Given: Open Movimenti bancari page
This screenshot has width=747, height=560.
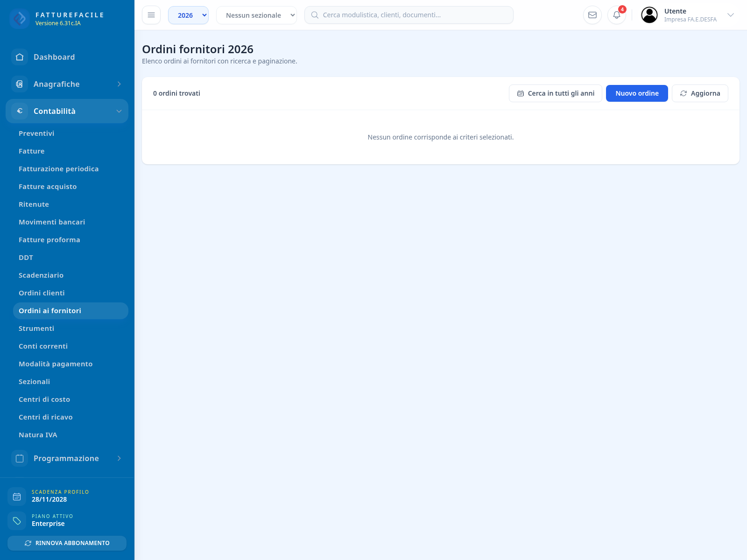Looking at the screenshot, I should click(70, 222).
